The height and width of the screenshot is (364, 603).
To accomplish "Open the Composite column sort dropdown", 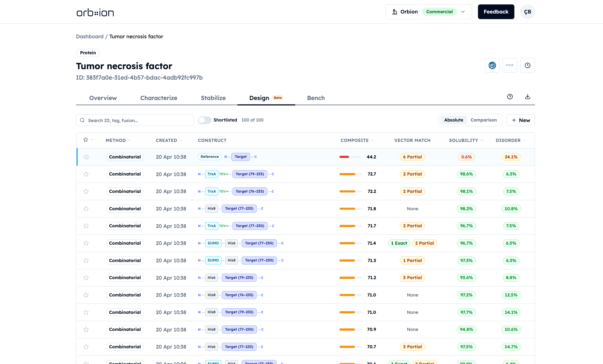I will 372,140.
